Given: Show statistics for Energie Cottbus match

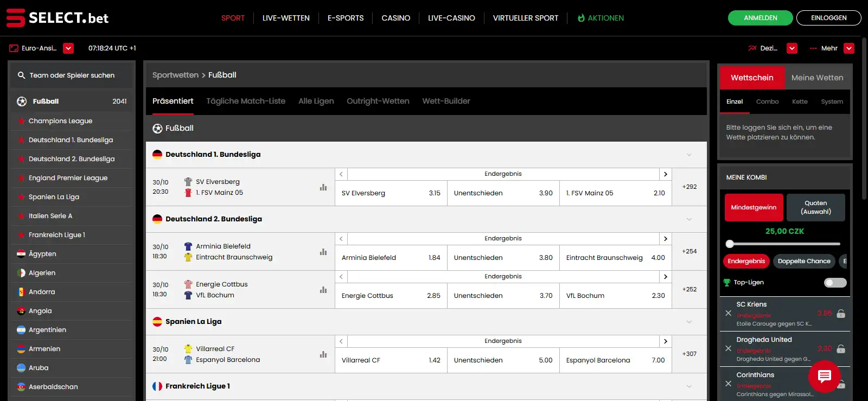Looking at the screenshot, I should 323,290.
